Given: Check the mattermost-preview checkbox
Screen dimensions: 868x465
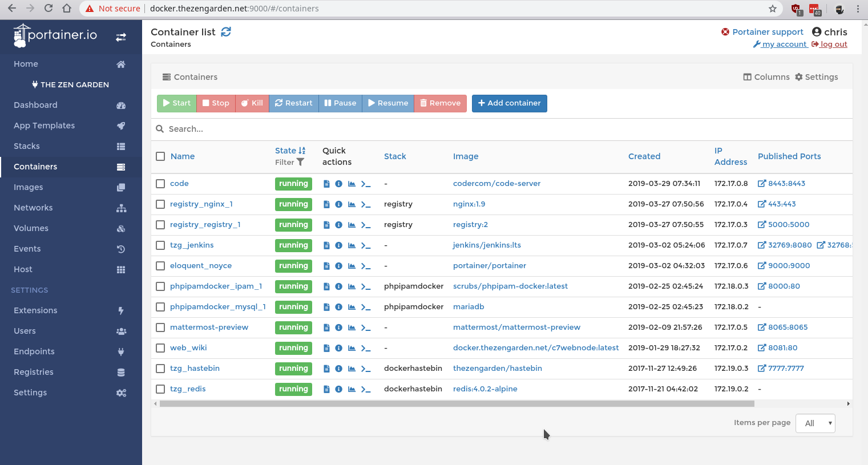Looking at the screenshot, I should pyautogui.click(x=160, y=327).
